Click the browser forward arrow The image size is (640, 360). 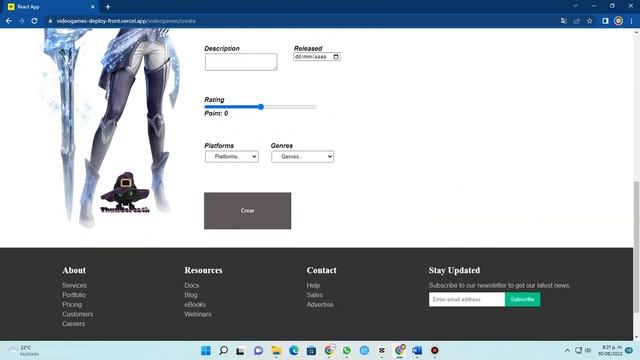coord(21,21)
